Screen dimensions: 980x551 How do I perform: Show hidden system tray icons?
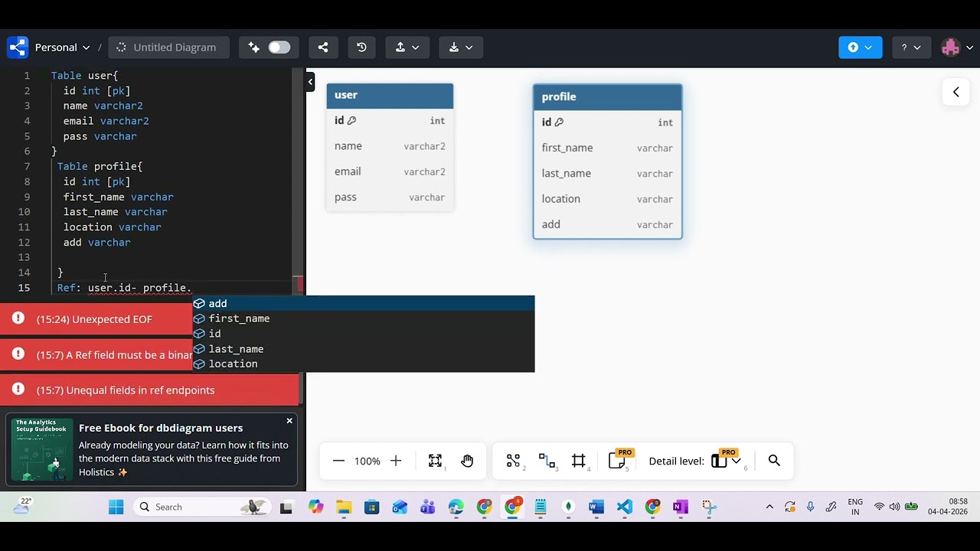pyautogui.click(x=769, y=507)
